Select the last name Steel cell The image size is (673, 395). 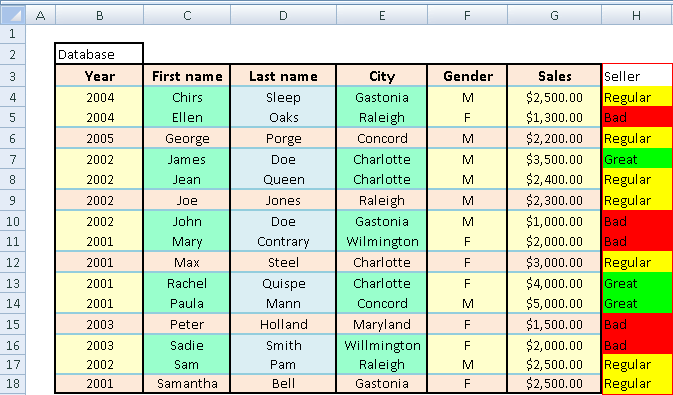(x=283, y=262)
